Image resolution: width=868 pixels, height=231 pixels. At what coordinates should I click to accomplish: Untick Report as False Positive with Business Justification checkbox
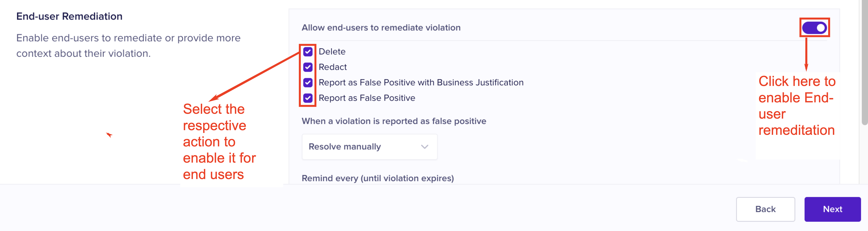point(308,82)
